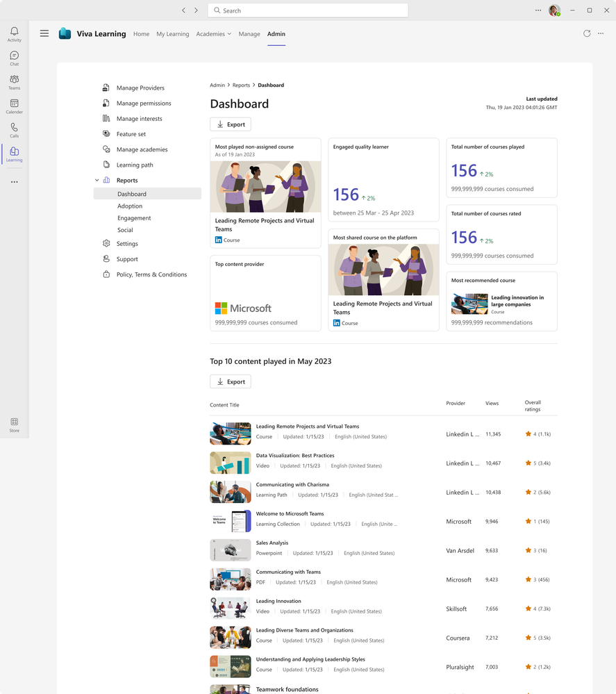Click the Viva Learning logo icon
This screenshot has height=694, width=616.
pos(65,33)
